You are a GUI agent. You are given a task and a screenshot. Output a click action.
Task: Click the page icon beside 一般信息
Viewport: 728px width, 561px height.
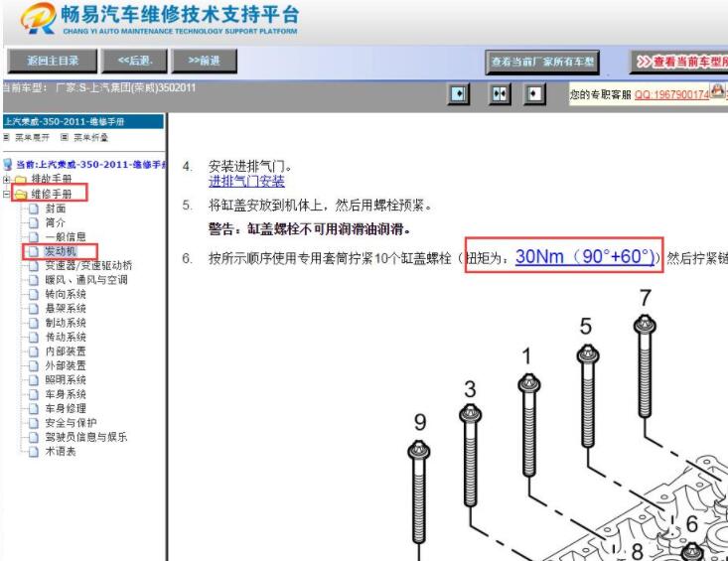(34, 237)
